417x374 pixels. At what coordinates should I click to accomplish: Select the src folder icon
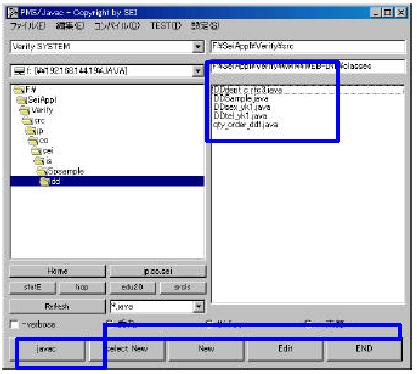[x=28, y=120]
